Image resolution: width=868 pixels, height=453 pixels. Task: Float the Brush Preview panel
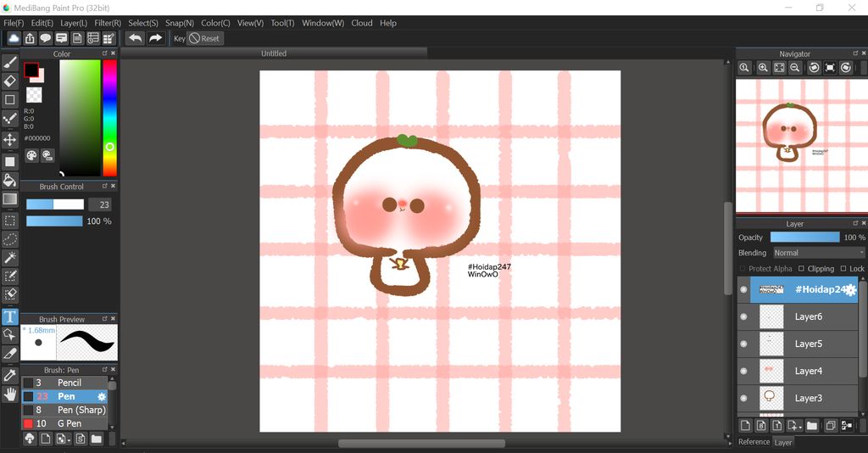(x=104, y=319)
